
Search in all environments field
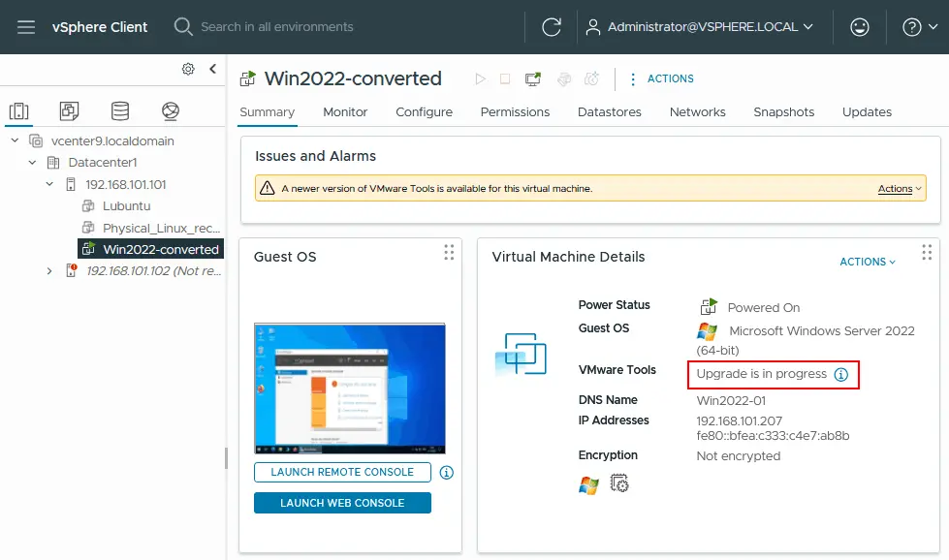pyautogui.click(x=276, y=27)
